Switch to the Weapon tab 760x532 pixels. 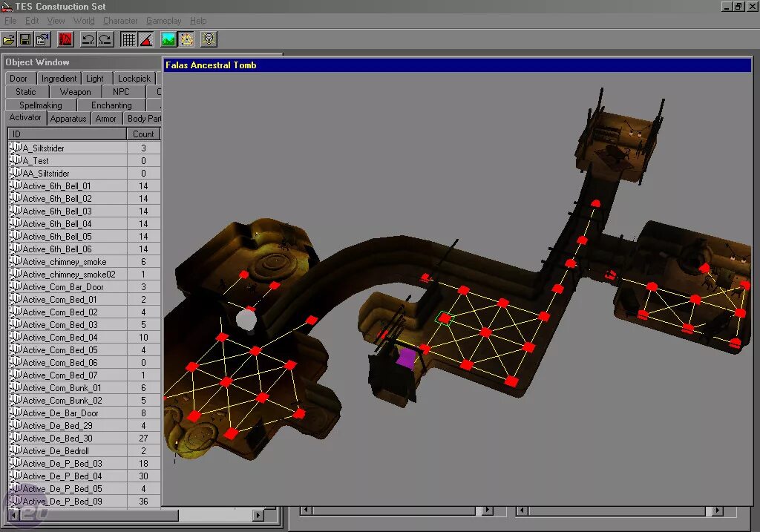tap(75, 91)
